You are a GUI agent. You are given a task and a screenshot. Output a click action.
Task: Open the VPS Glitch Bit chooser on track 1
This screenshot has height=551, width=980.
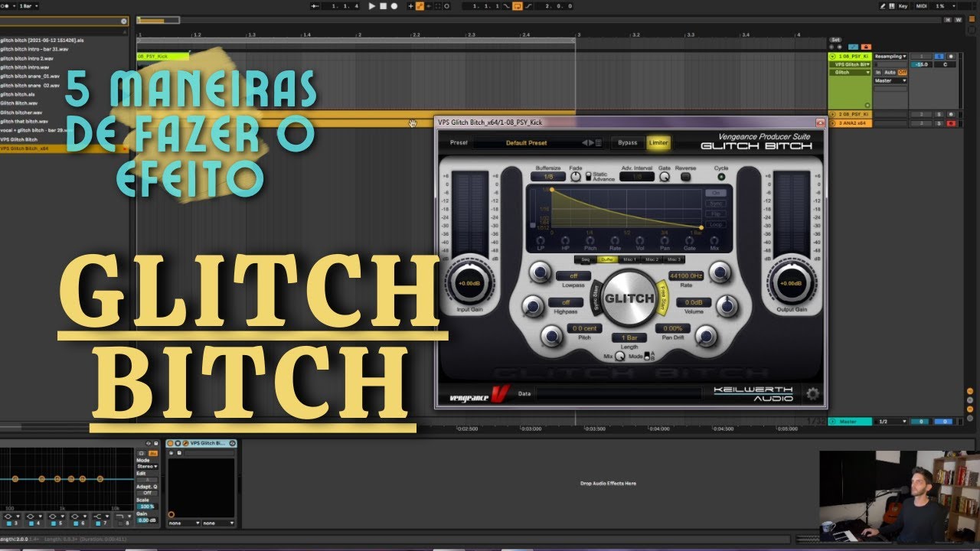852,64
